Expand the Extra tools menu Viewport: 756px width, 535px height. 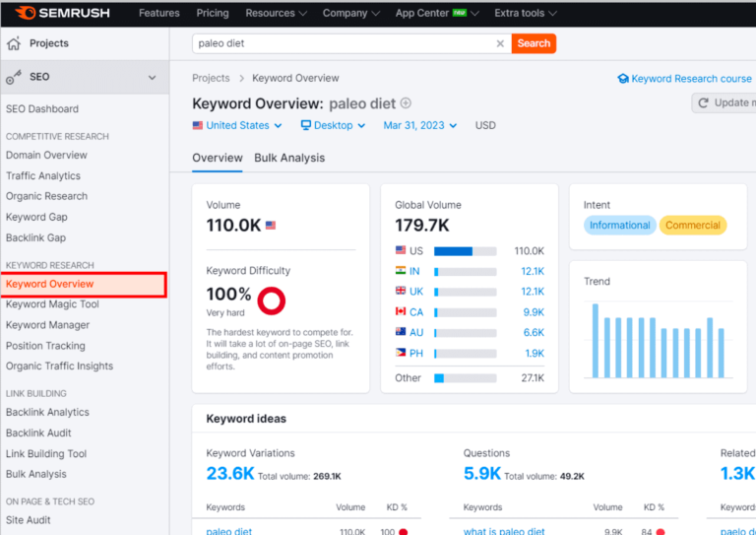click(x=525, y=13)
